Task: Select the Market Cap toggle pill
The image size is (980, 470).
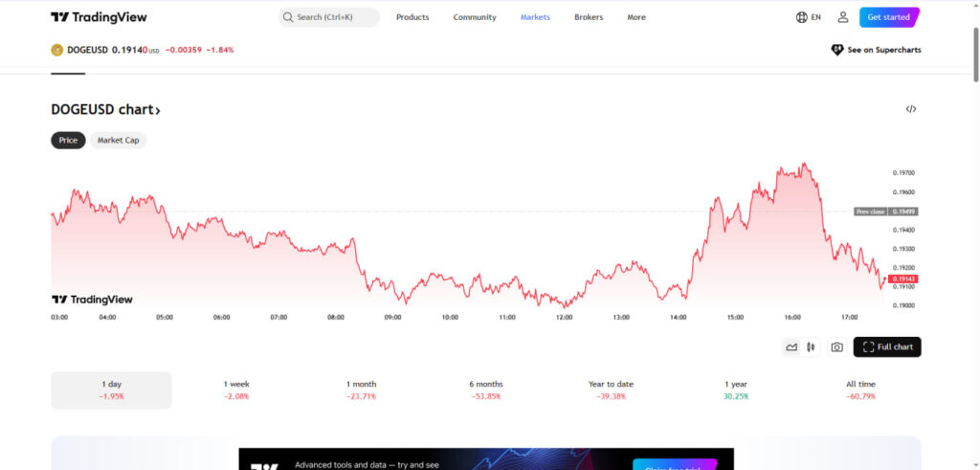Action: click(118, 141)
